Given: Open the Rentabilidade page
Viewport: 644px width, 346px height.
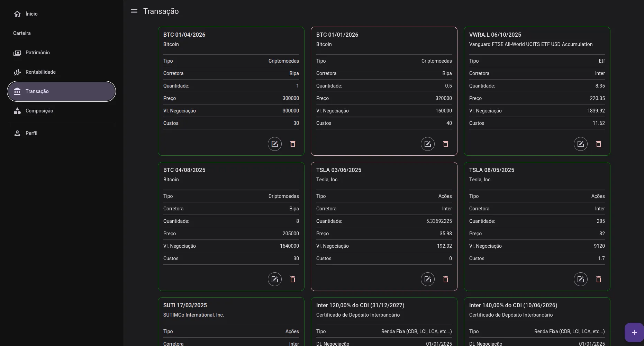Looking at the screenshot, I should (40, 72).
